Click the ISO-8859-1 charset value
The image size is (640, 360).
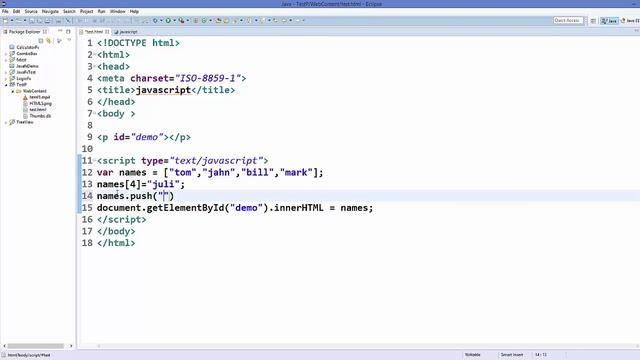(x=208, y=78)
